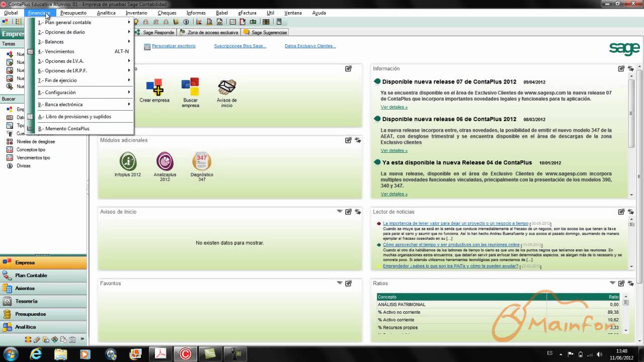644x362 pixels.
Task: Select Presupuestos navigation button
Action: [43, 314]
